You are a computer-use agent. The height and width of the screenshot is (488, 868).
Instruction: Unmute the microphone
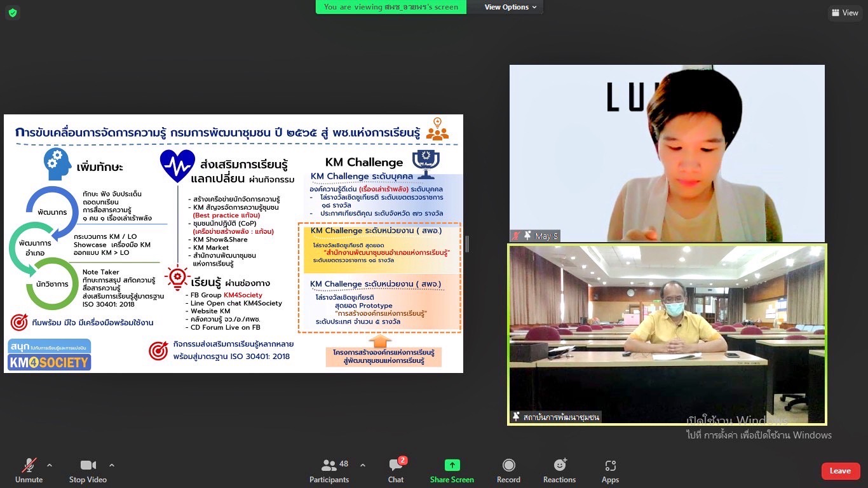[29, 470]
